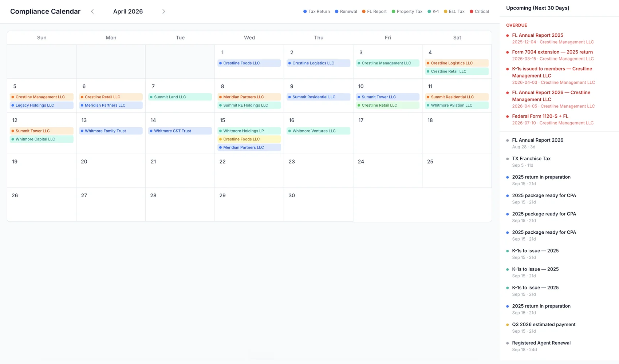Go to next month with right chevron
Image resolution: width=619 pixels, height=364 pixels.
(163, 12)
